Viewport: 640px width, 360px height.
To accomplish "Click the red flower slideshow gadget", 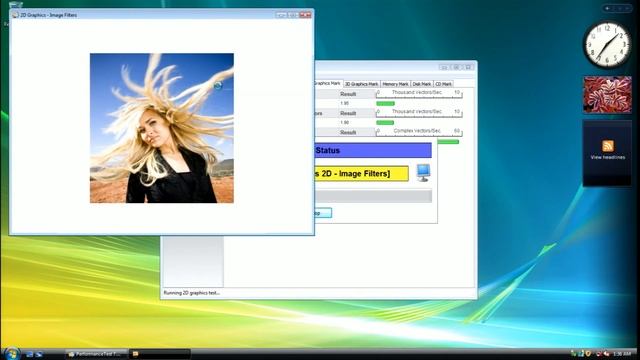I will pos(607,94).
